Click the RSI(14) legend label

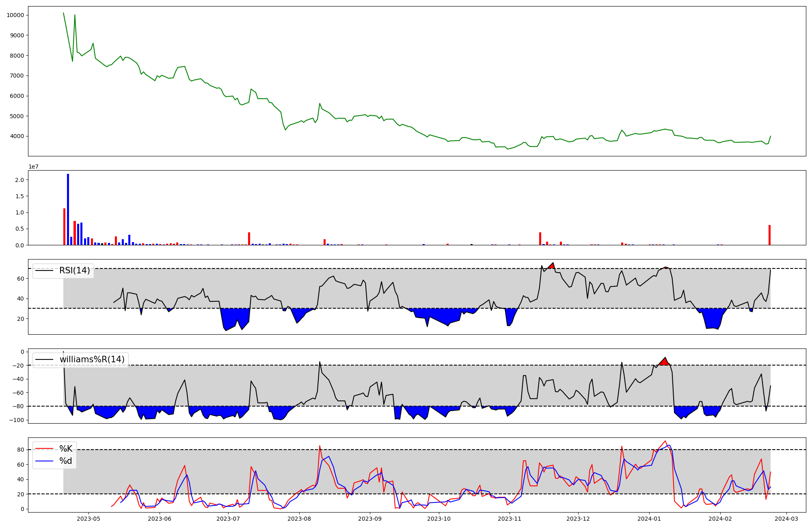75,270
